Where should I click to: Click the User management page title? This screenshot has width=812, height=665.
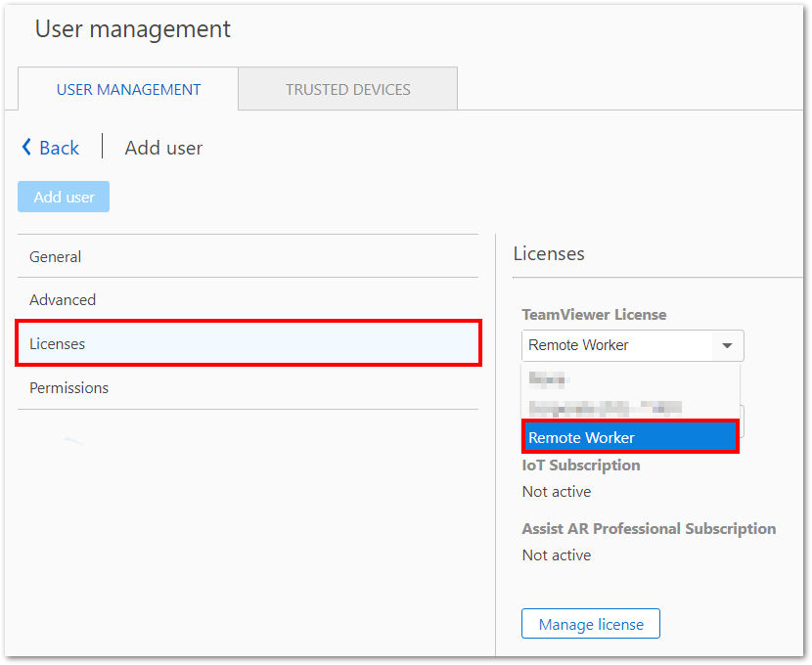[x=133, y=29]
